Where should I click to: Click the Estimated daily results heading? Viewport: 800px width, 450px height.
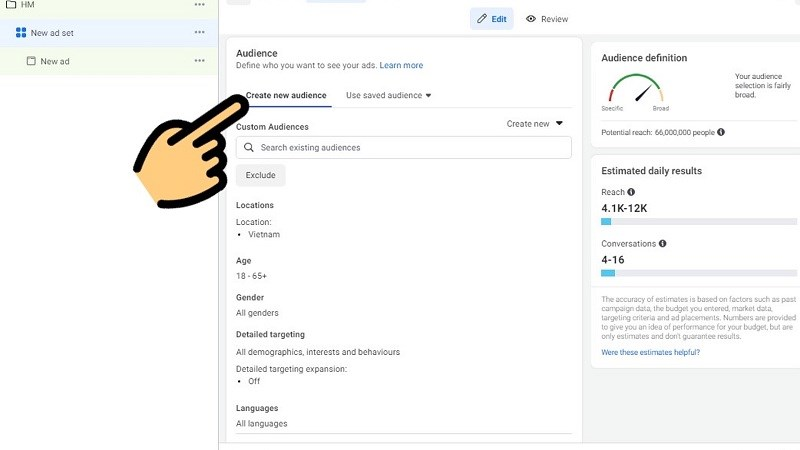tap(652, 171)
